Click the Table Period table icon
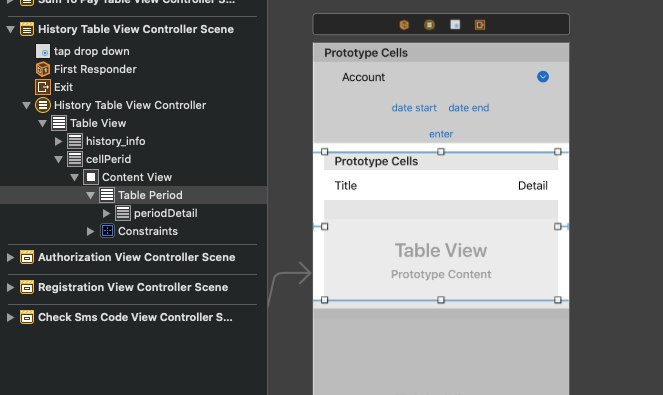 [x=107, y=195]
